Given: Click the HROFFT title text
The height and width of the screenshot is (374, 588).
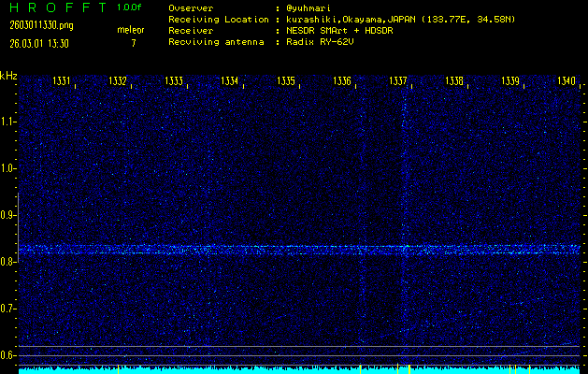Looking at the screenshot, I should tap(51, 7).
